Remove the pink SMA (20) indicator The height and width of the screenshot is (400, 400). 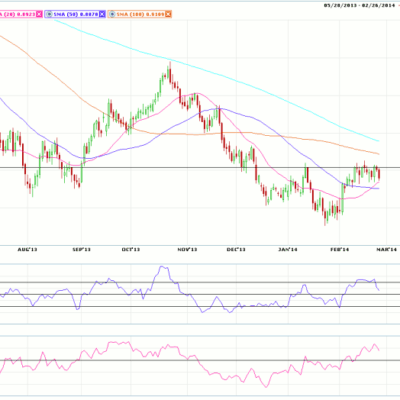39,14
